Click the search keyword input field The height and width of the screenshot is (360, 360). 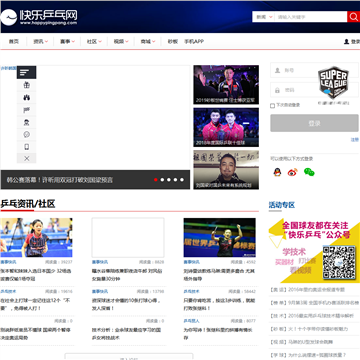(311, 17)
